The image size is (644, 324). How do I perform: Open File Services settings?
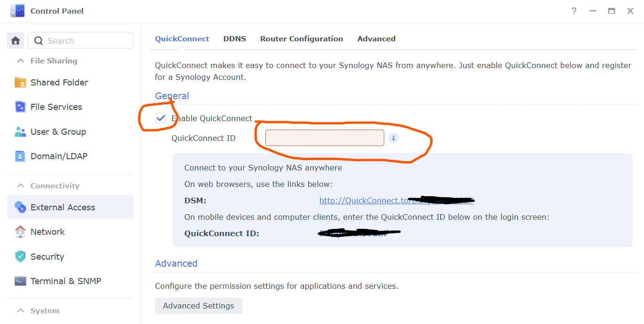[x=70, y=107]
